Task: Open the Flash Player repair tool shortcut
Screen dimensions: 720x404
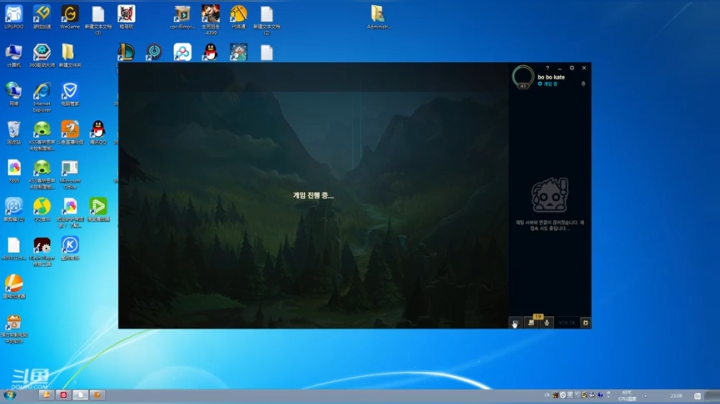Action: click(42, 252)
